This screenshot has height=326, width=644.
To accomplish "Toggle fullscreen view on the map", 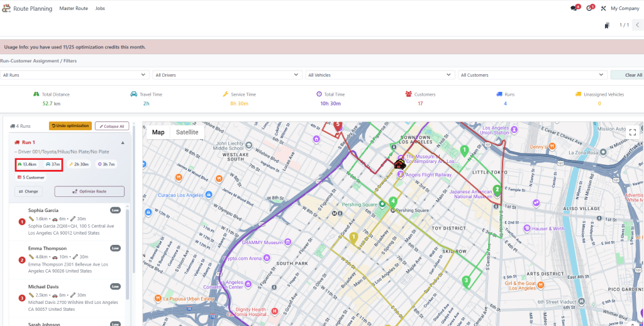I will (633, 132).
